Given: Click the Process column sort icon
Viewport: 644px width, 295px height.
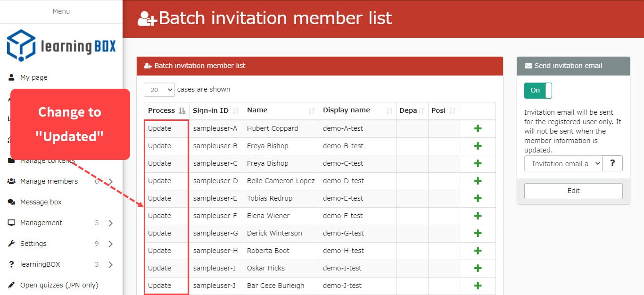Looking at the screenshot, I should 182,111.
